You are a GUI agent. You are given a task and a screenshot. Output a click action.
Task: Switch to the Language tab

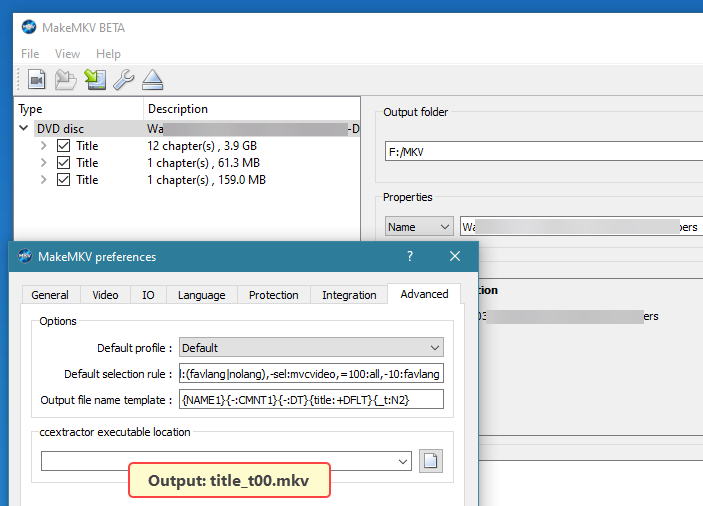(x=202, y=295)
